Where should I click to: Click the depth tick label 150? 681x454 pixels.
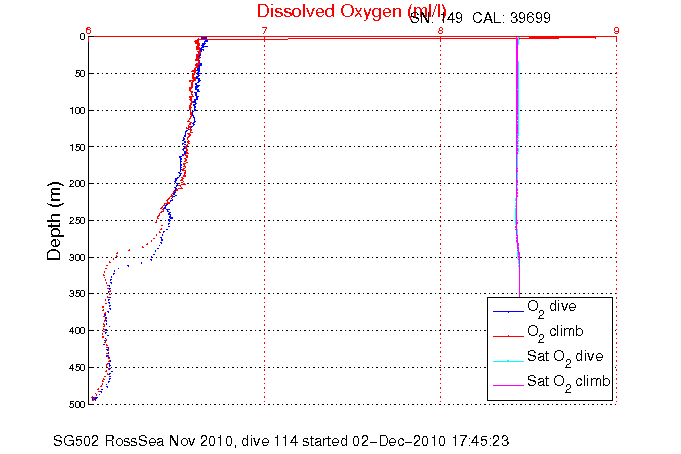point(77,147)
